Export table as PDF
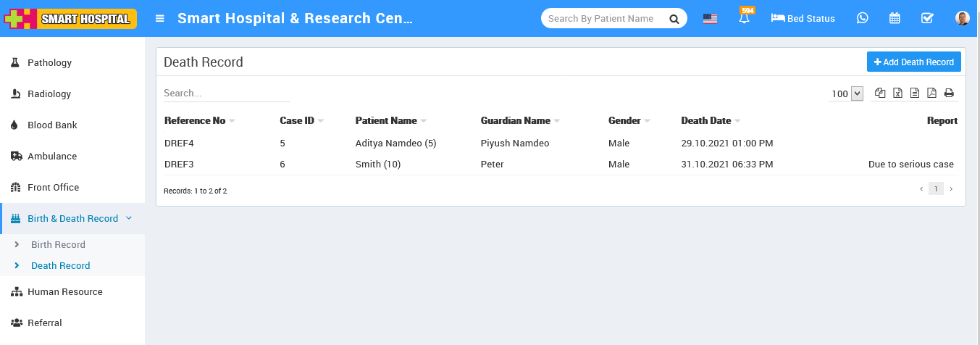Screen dimensions: 980x345 (931, 93)
